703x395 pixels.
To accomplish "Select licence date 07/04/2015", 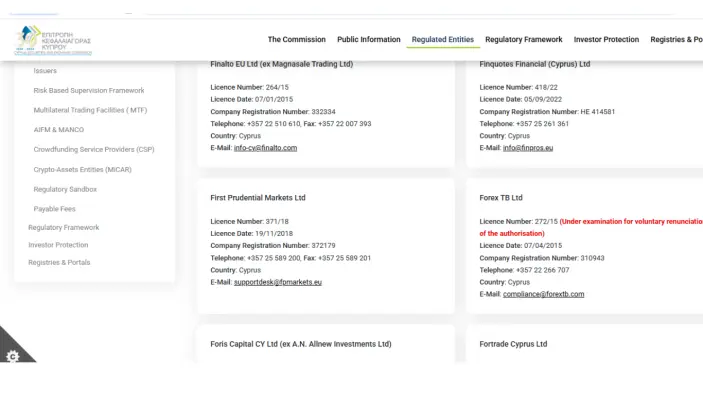I will 543,246.
